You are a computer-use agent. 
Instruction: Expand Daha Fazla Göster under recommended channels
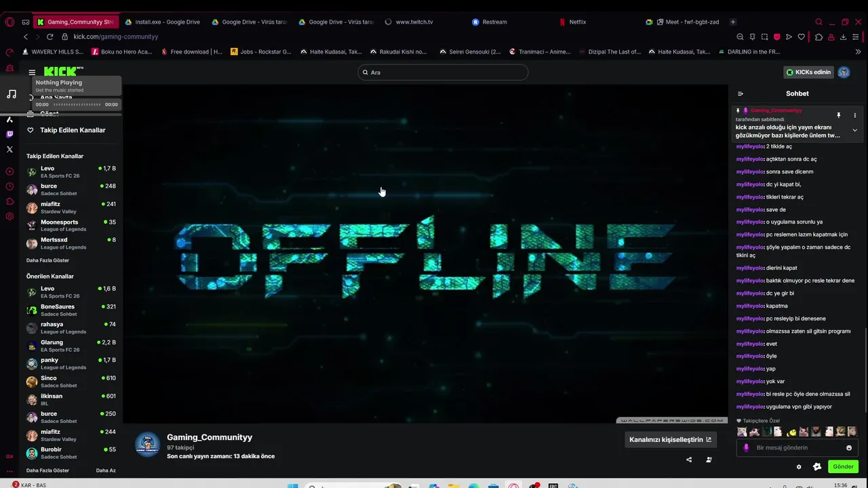point(47,470)
